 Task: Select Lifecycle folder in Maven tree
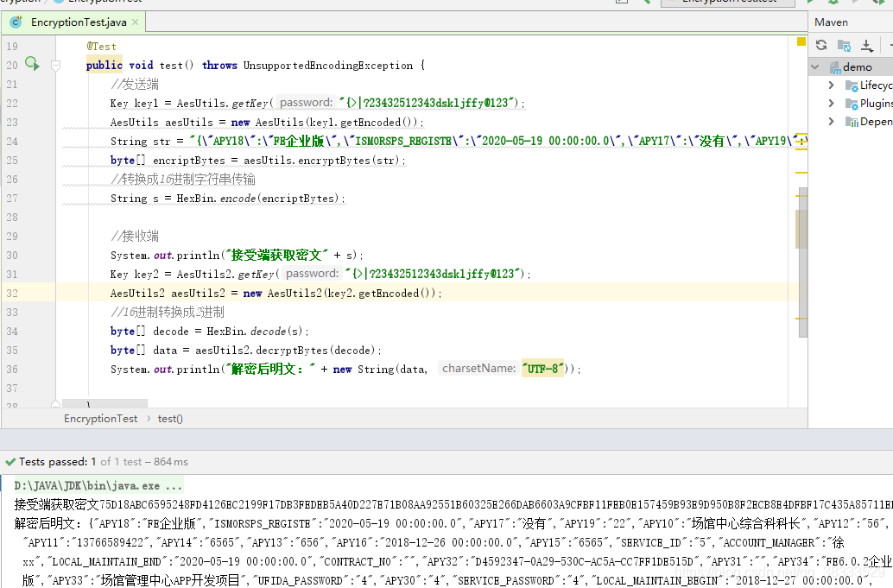(x=876, y=85)
